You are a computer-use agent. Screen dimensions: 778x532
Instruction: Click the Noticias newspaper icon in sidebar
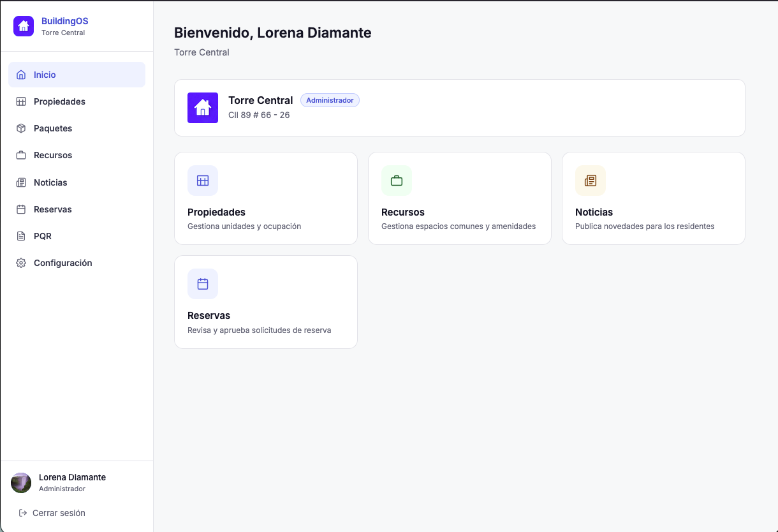point(21,182)
